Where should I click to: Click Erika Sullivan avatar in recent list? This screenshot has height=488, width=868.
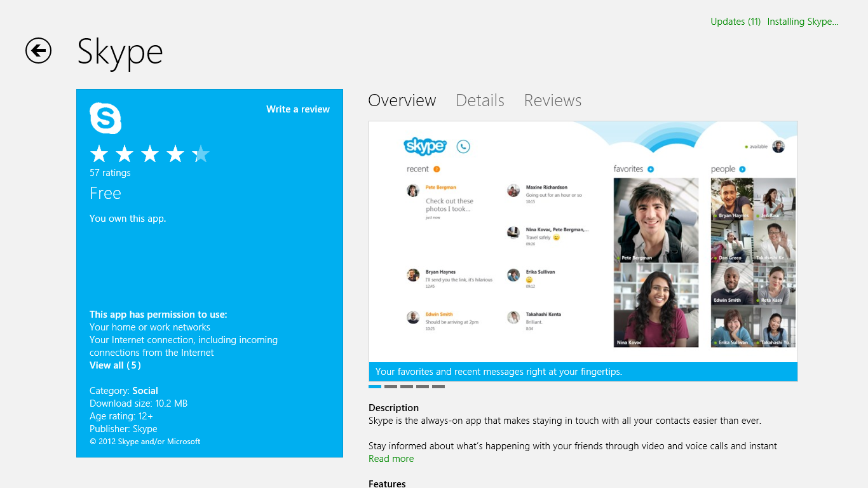(513, 275)
